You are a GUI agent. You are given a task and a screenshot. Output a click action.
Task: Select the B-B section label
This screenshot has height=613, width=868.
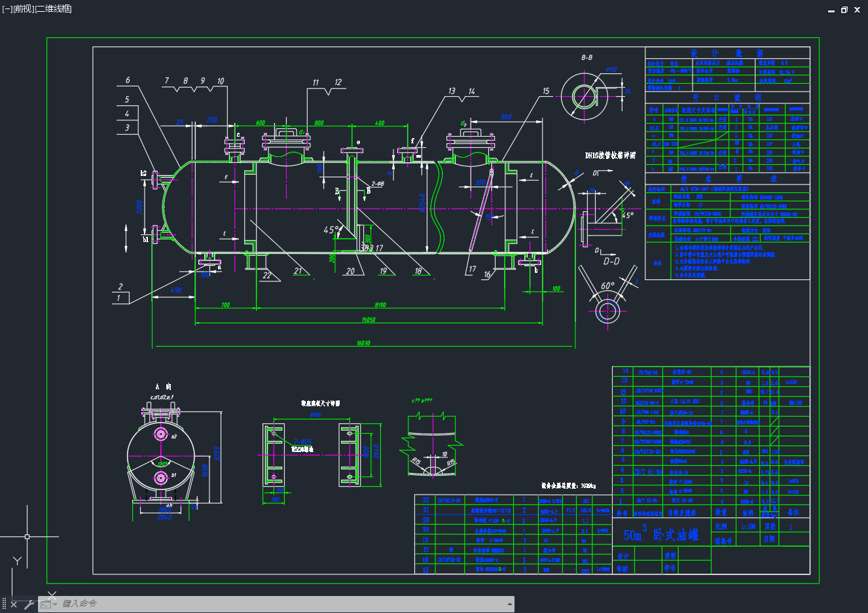pos(587,58)
